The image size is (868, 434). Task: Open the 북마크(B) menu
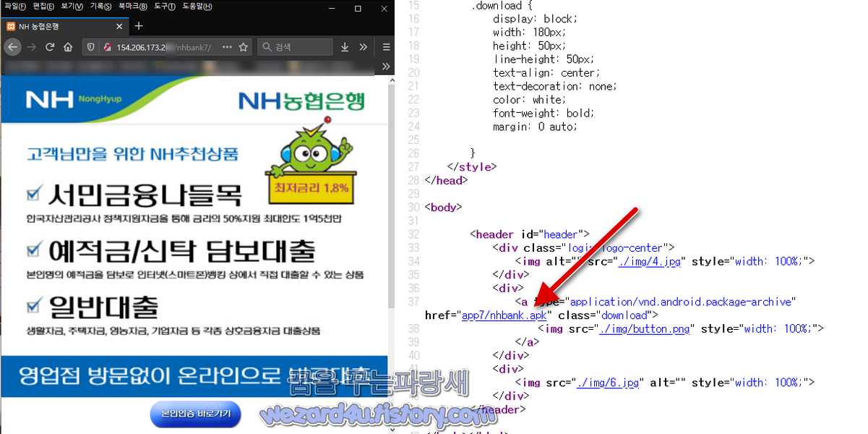[x=134, y=7]
